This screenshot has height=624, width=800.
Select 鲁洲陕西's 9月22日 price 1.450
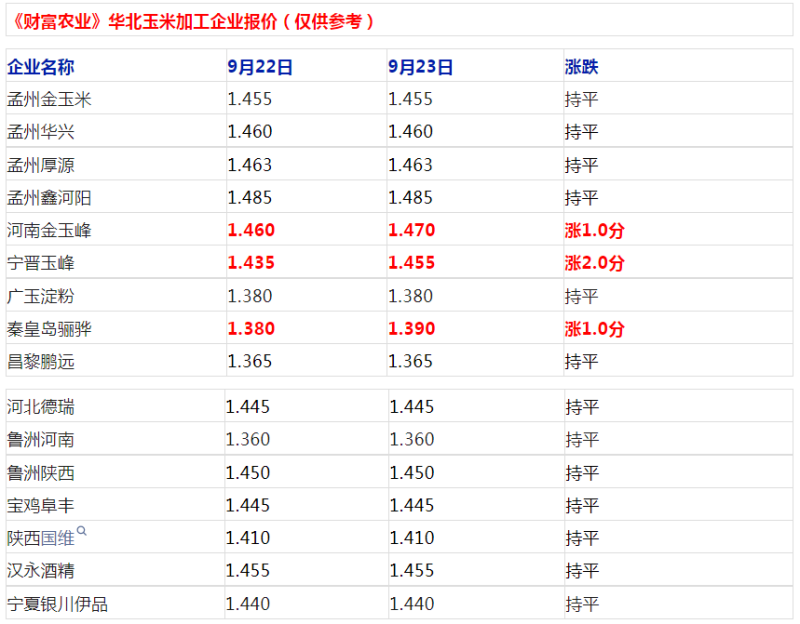(x=248, y=472)
